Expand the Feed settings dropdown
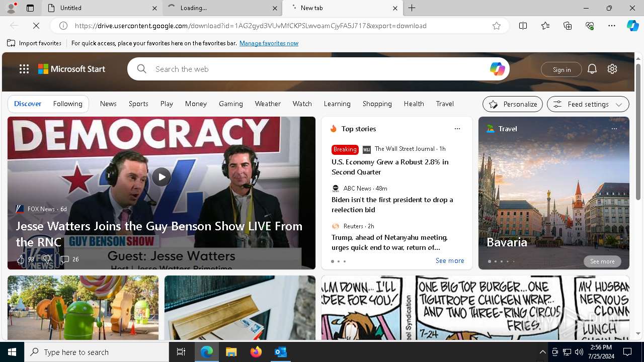 [x=588, y=104]
